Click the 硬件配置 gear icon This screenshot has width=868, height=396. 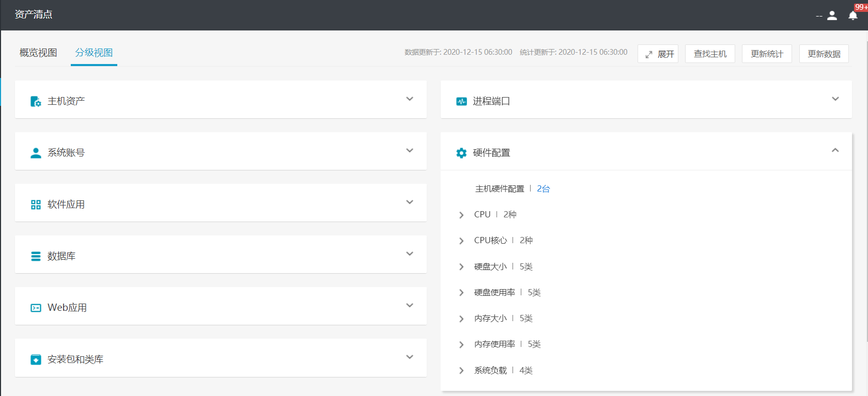[x=461, y=153]
